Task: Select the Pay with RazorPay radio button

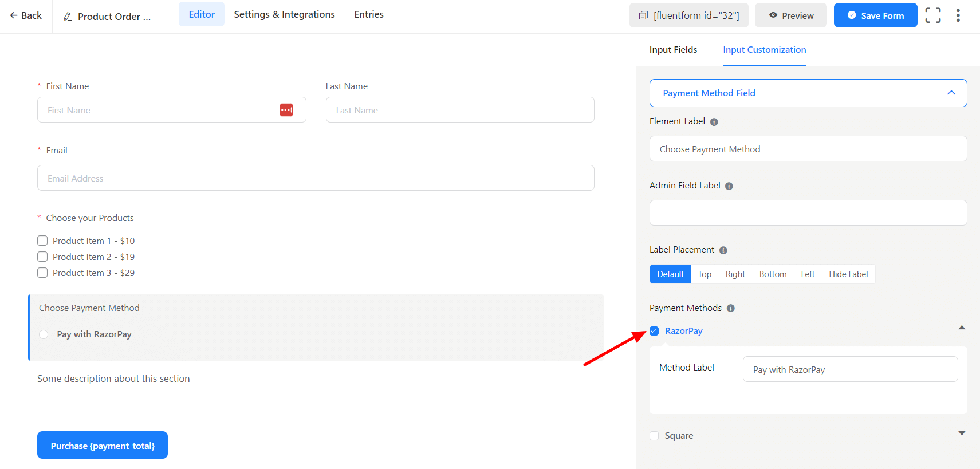Action: [x=44, y=334]
